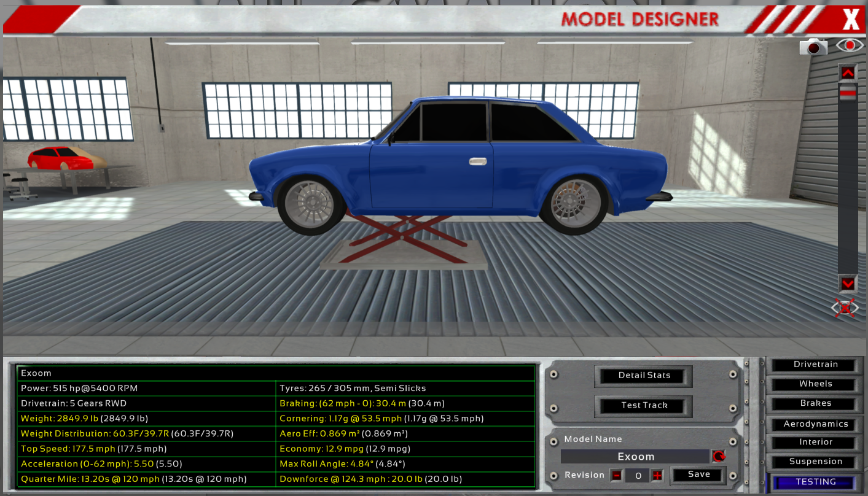The image size is (868, 496).
Task: Edit the Model Name field Exoom
Action: coord(635,457)
